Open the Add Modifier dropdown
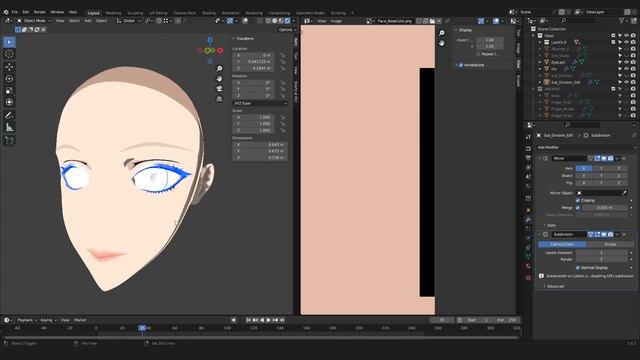Viewport: 640px width, 360px height. (x=586, y=147)
